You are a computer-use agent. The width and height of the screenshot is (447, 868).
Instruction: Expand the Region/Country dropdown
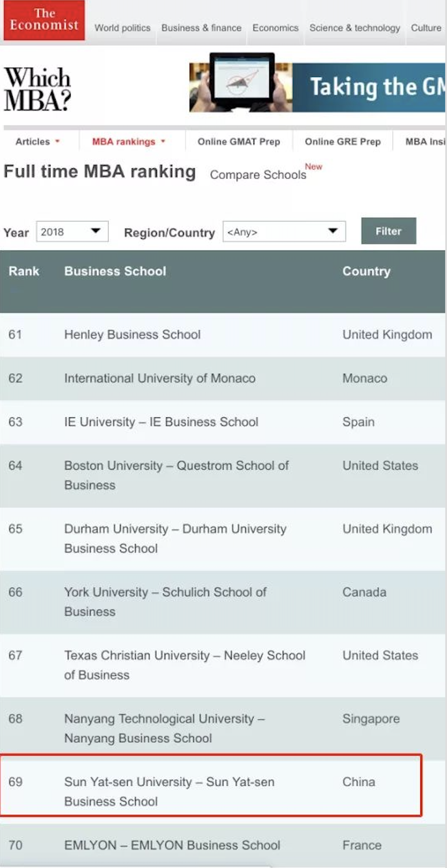[284, 232]
